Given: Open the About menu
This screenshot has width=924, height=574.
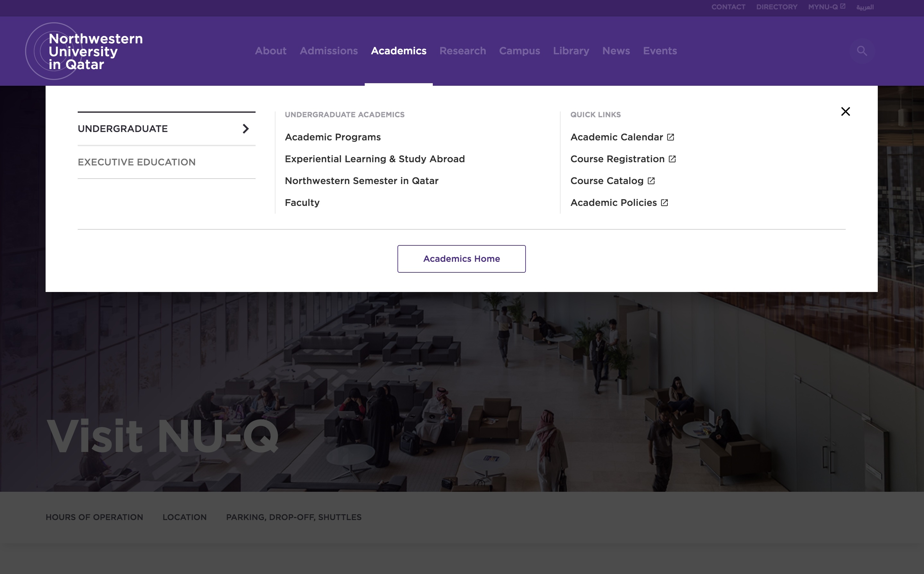Looking at the screenshot, I should tap(271, 51).
